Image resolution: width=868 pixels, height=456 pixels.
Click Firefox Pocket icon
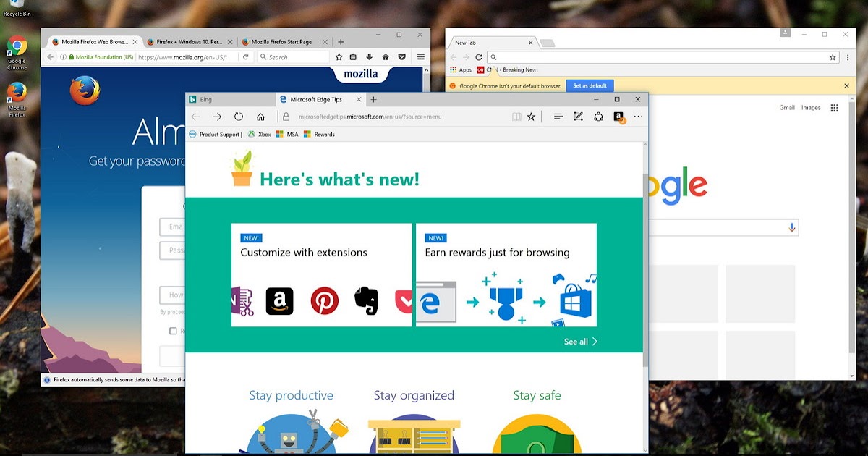click(402, 57)
